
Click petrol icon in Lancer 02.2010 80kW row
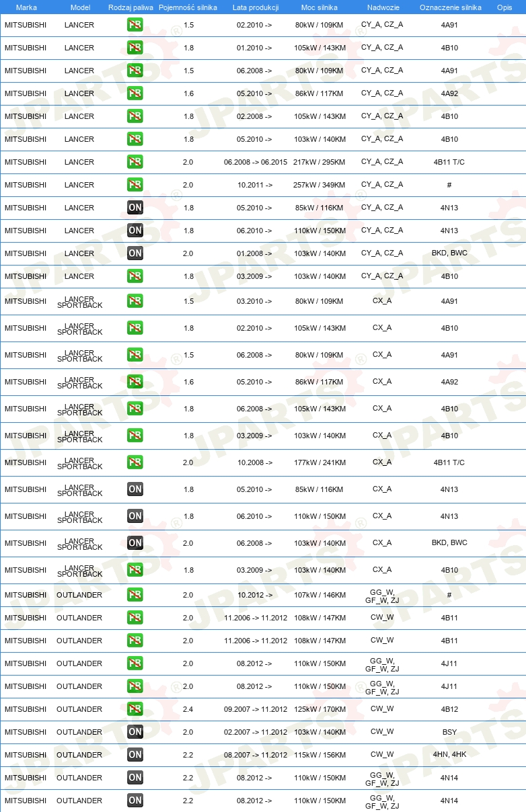coord(135,25)
